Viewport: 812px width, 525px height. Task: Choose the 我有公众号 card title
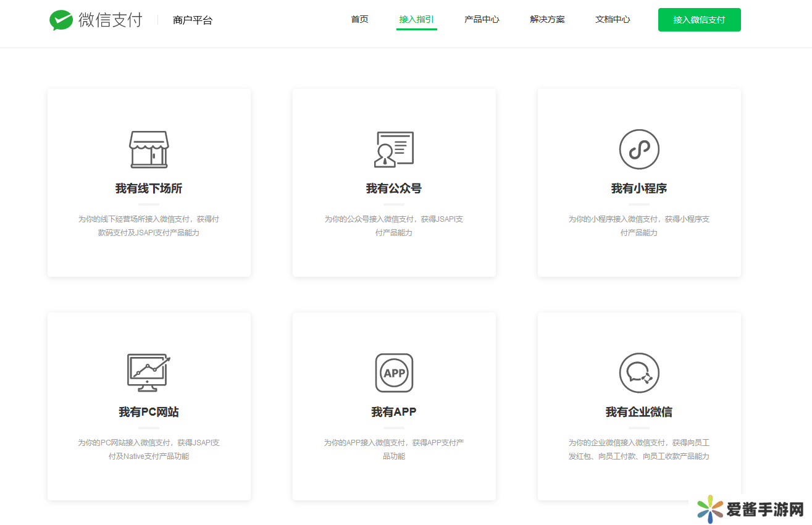tap(393, 189)
